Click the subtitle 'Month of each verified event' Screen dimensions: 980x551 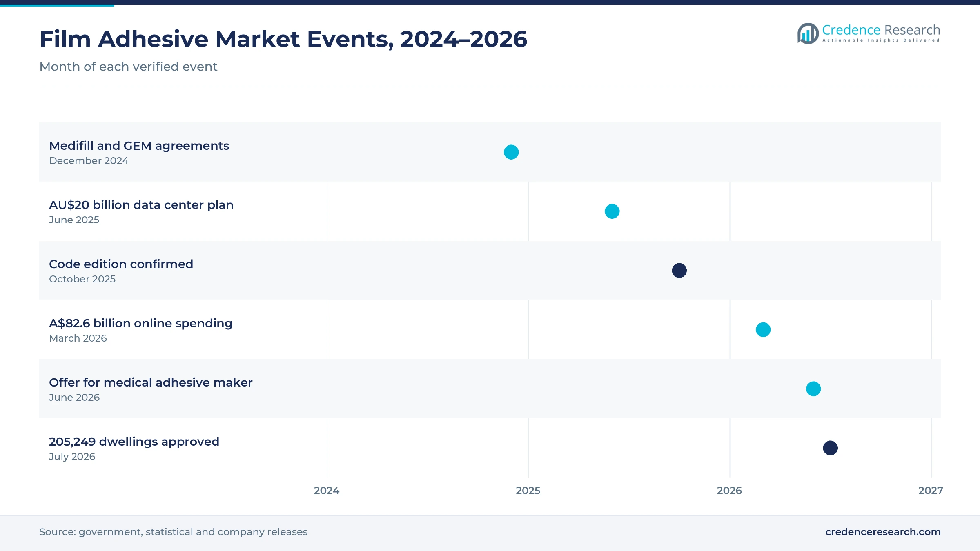coord(128,67)
